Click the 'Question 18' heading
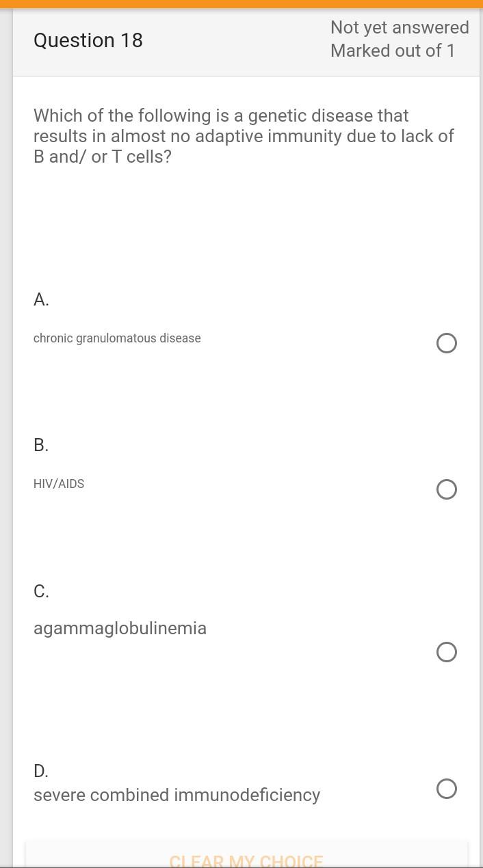The height and width of the screenshot is (868, 483). (x=88, y=40)
